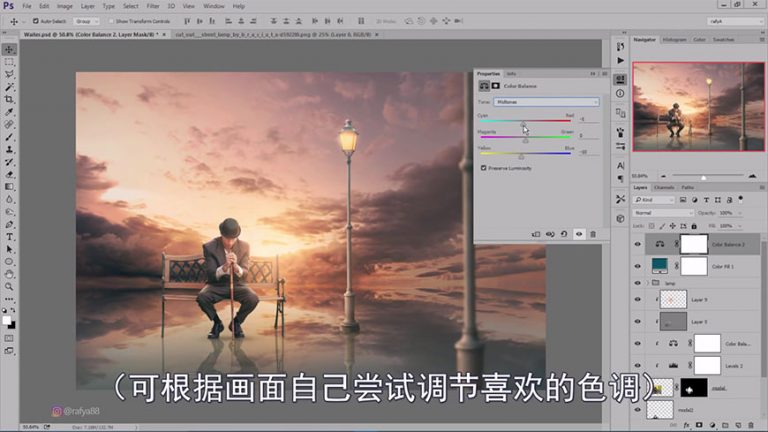The height and width of the screenshot is (432, 768).
Task: Select the History Brush tool
Action: tap(9, 162)
